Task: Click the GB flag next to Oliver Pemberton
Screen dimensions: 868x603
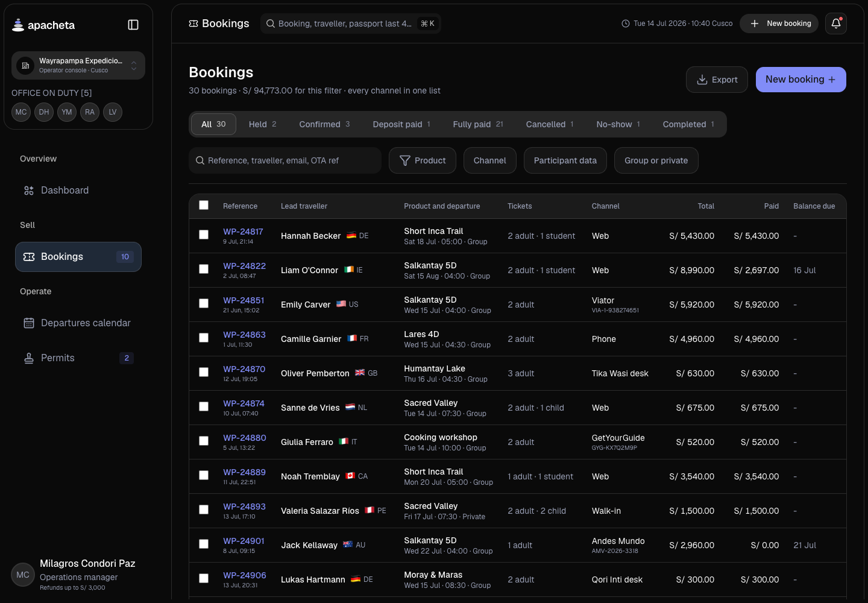Action: tap(360, 373)
